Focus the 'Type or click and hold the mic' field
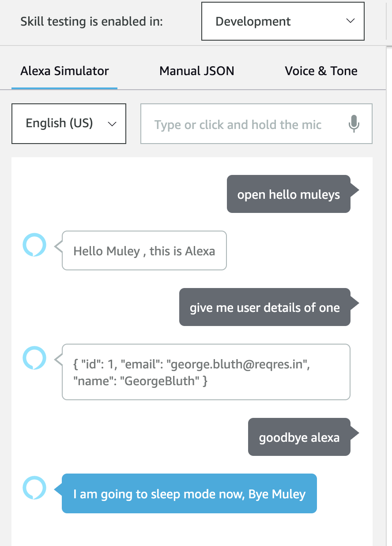Screen dimensions: 392x546 click(256, 124)
